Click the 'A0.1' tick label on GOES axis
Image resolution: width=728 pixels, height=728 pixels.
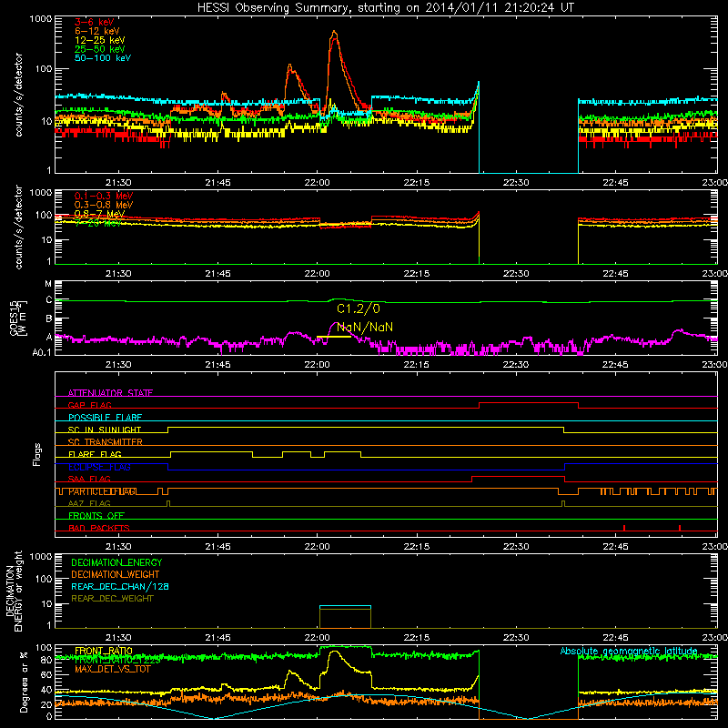point(42,353)
